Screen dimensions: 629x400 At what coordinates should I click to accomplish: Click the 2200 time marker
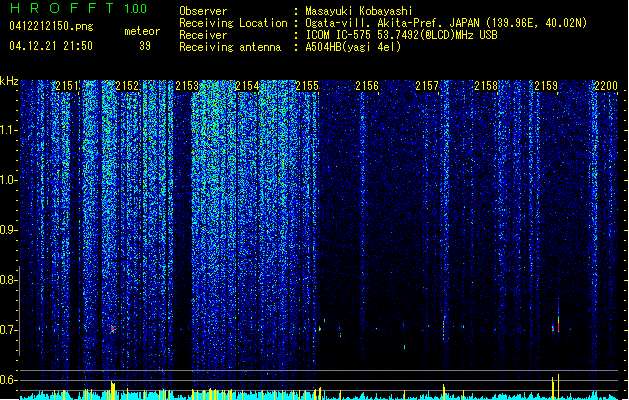(x=606, y=86)
